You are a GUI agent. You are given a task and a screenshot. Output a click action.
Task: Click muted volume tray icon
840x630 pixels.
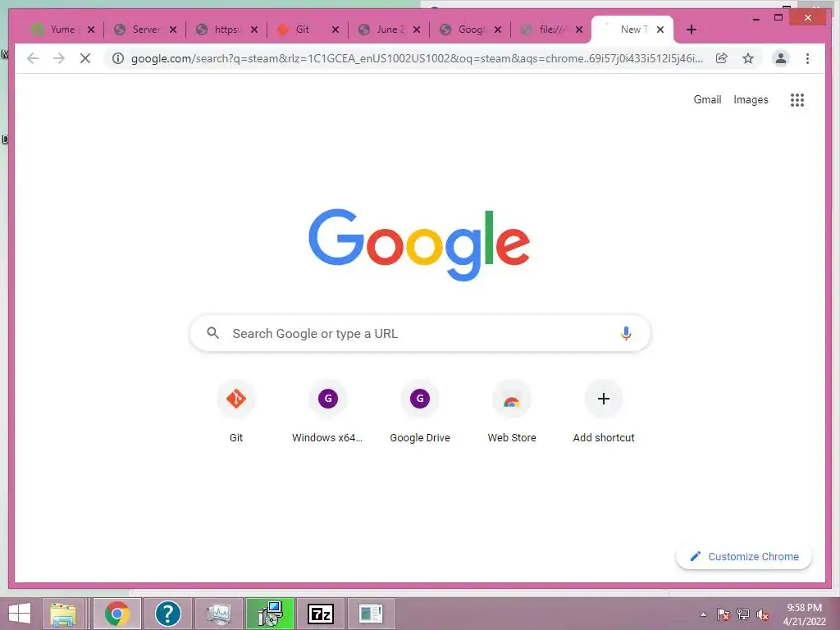click(763, 614)
